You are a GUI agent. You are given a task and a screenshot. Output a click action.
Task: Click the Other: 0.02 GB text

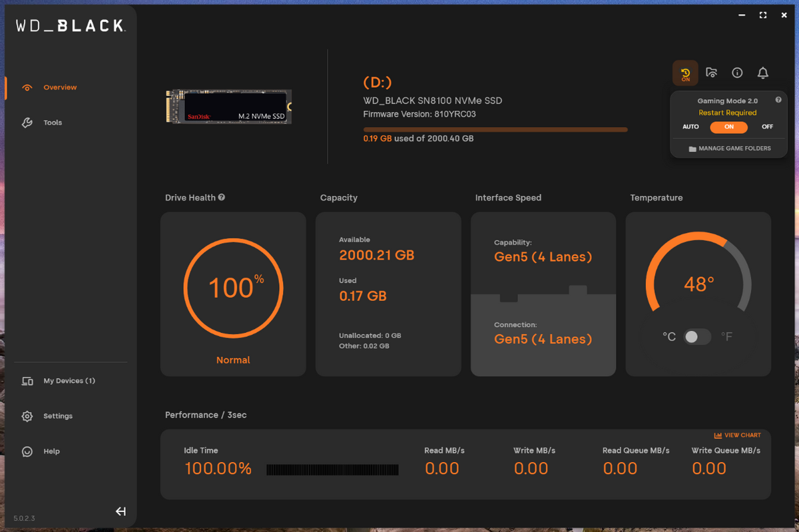point(364,346)
